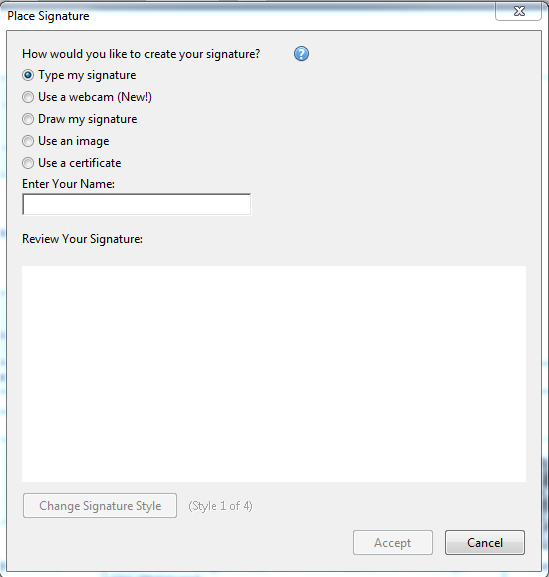Viewport: 549px width, 577px height.
Task: Open the blue question mark help icon
Action: click(301, 54)
